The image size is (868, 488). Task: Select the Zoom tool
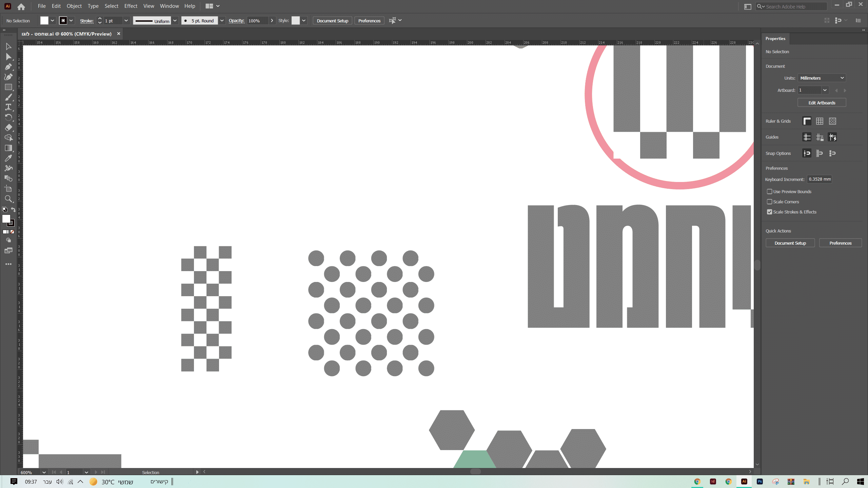click(x=8, y=199)
